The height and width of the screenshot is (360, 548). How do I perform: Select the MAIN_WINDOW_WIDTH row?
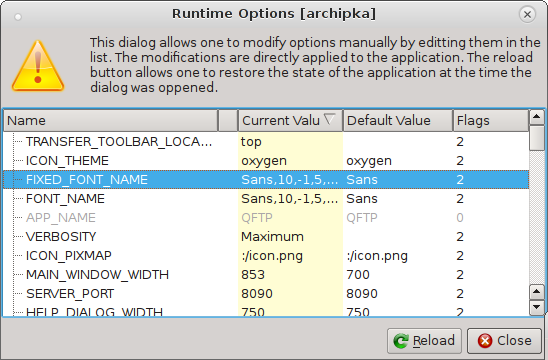point(266,275)
